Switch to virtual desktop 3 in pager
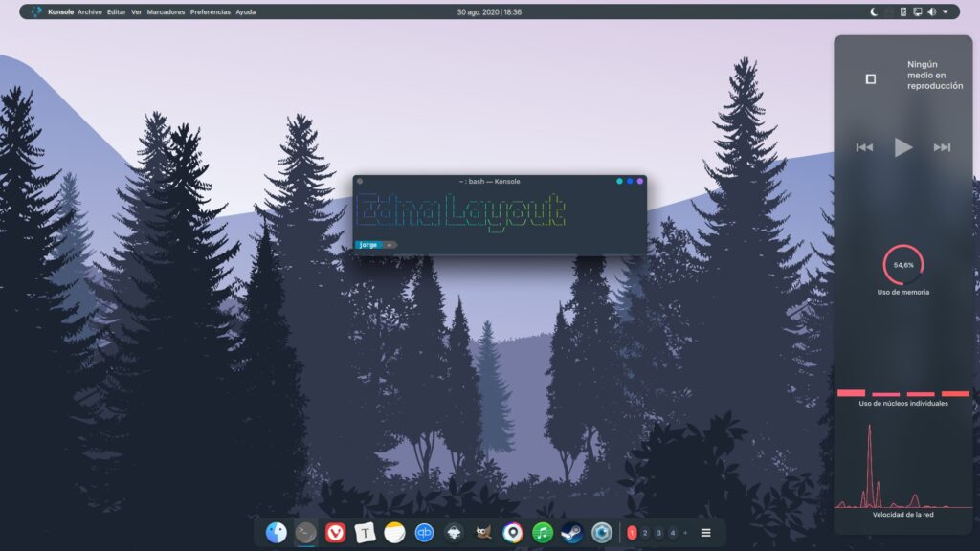This screenshot has height=551, width=980. (658, 533)
